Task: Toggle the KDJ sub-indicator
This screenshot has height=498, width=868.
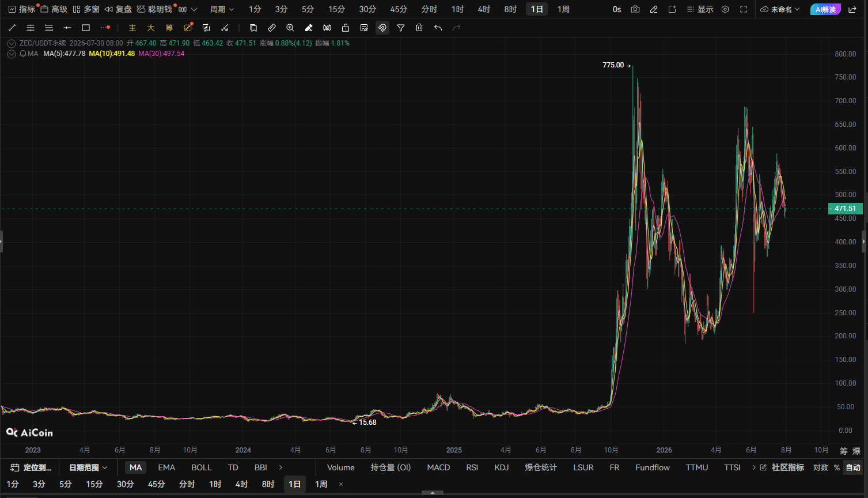Action: point(502,467)
